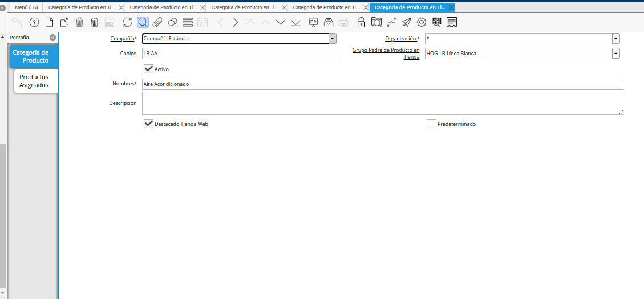Select Categoría de Producto side tab
The width and height of the screenshot is (644, 299).
[34, 56]
